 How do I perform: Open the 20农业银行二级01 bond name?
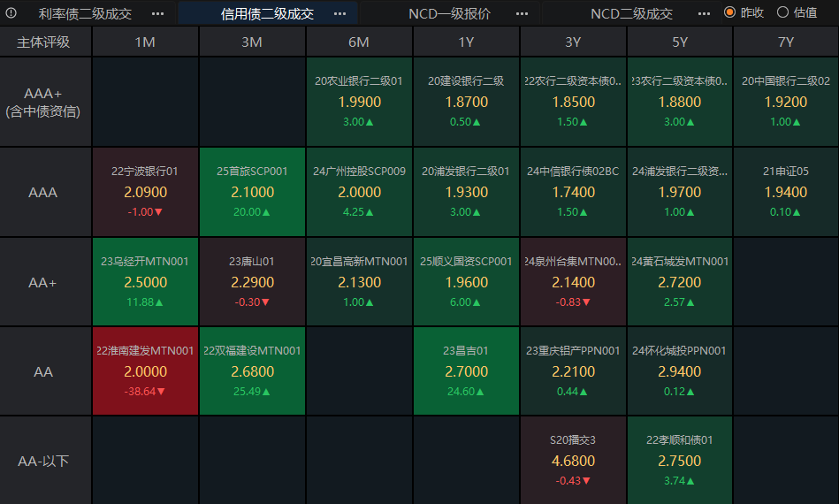(359, 80)
